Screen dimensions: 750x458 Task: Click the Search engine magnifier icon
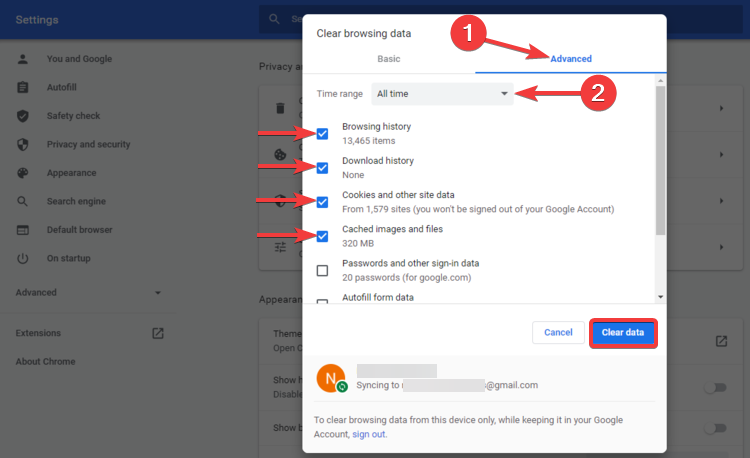(x=22, y=201)
